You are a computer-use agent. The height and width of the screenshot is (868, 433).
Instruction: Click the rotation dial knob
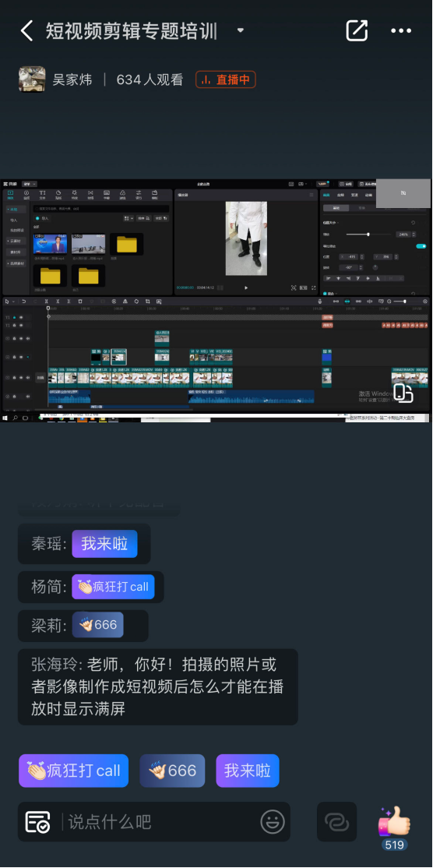click(x=375, y=266)
